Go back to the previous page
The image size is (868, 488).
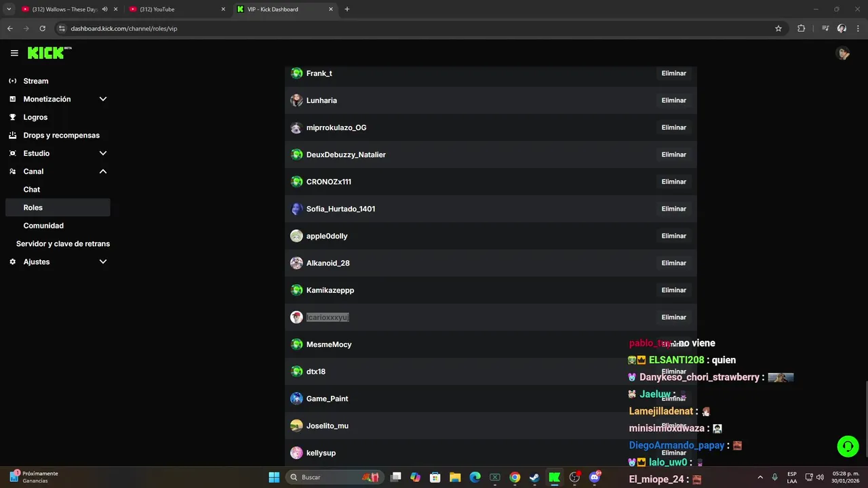pyautogui.click(x=9, y=28)
